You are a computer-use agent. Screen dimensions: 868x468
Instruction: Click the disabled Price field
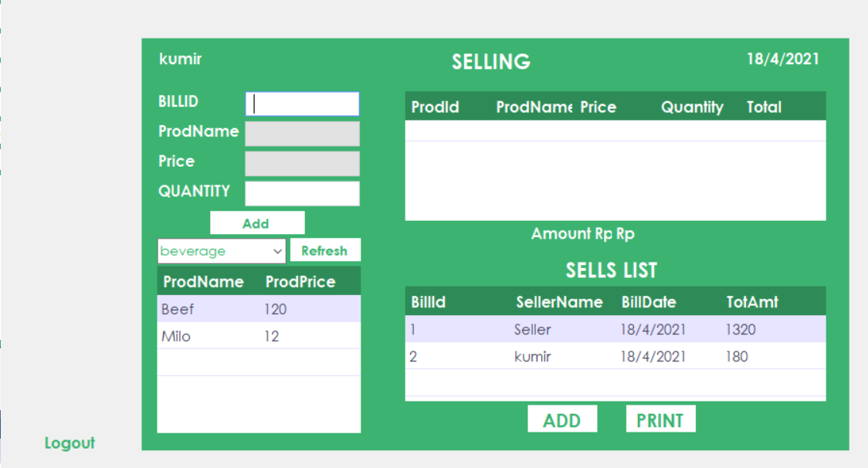pos(302,163)
